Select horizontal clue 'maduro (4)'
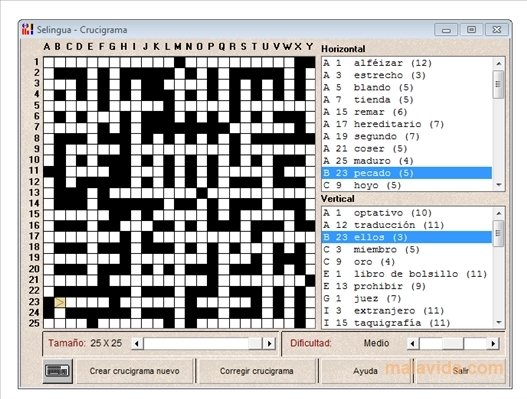The height and width of the screenshot is (399, 527). click(x=407, y=161)
